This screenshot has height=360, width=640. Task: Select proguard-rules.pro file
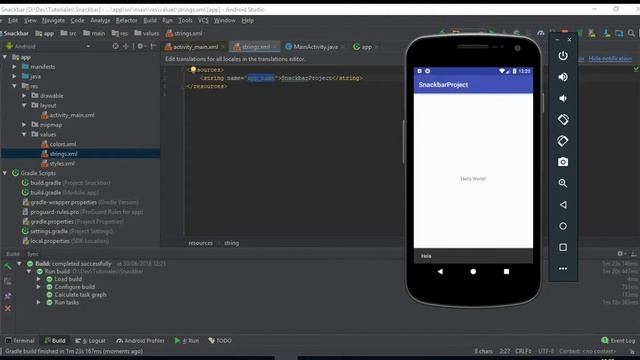[x=54, y=212]
